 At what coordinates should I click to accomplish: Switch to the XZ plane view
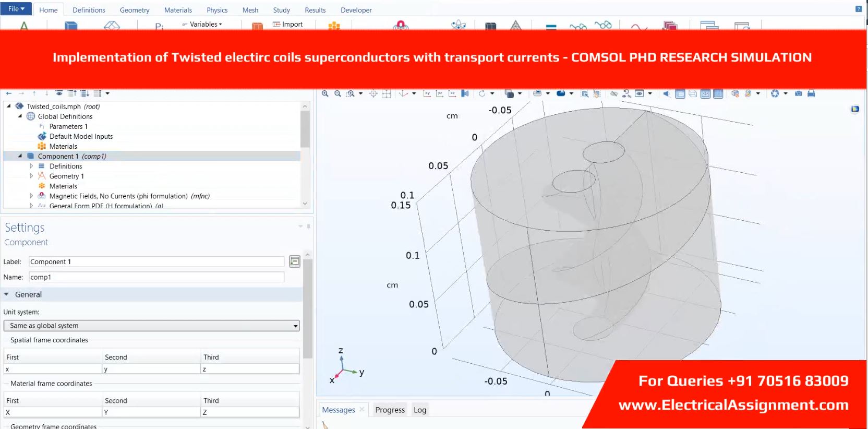[452, 93]
